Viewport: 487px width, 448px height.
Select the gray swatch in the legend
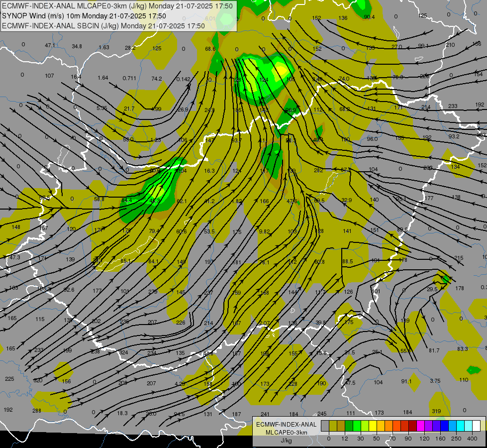[x=325, y=426]
